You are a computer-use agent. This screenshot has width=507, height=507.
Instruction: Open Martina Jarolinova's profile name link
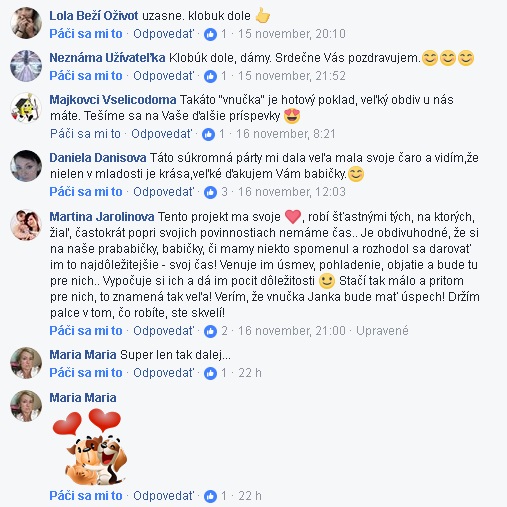tap(102, 217)
